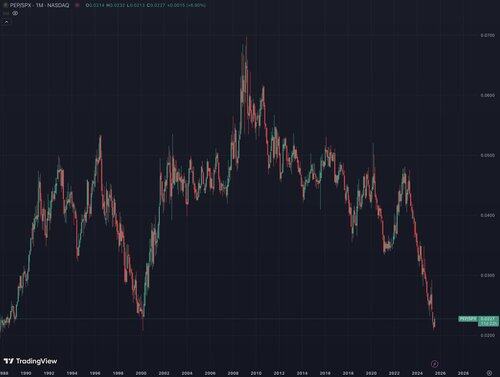500x377 pixels.
Task: Click the small icon left of PEP/SPX title
Action: (5, 5)
